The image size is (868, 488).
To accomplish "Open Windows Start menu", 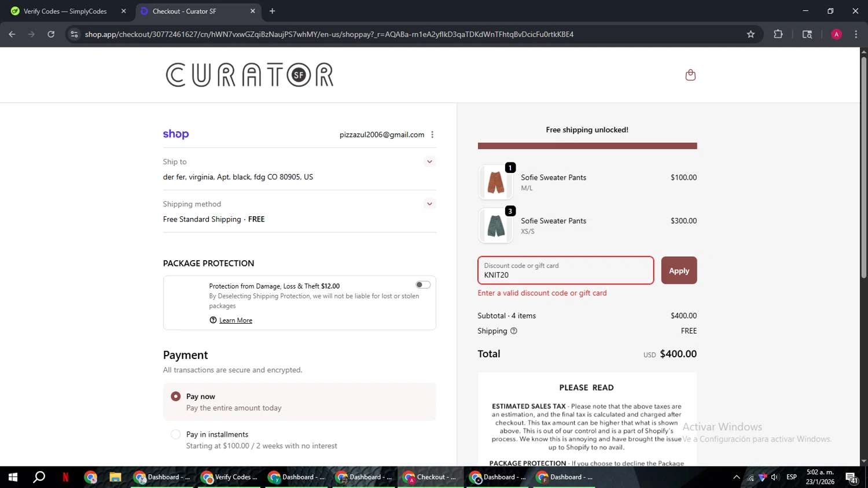I will click(13, 477).
